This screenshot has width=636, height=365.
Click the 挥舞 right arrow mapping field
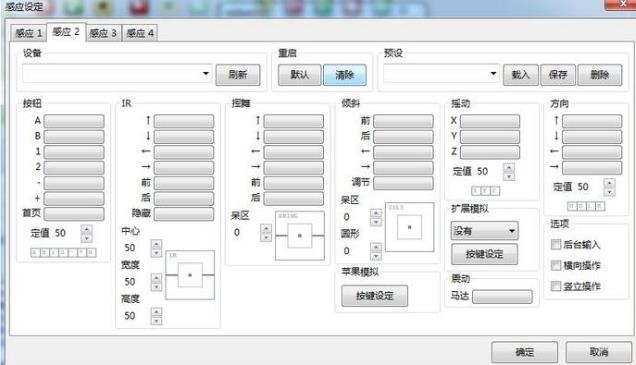(294, 167)
